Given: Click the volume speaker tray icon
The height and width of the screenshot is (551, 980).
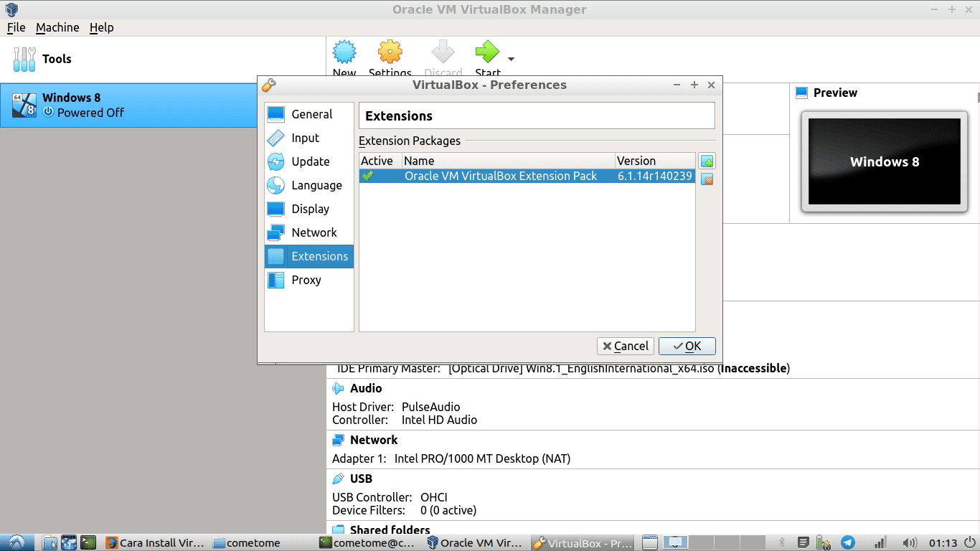Looking at the screenshot, I should point(910,543).
